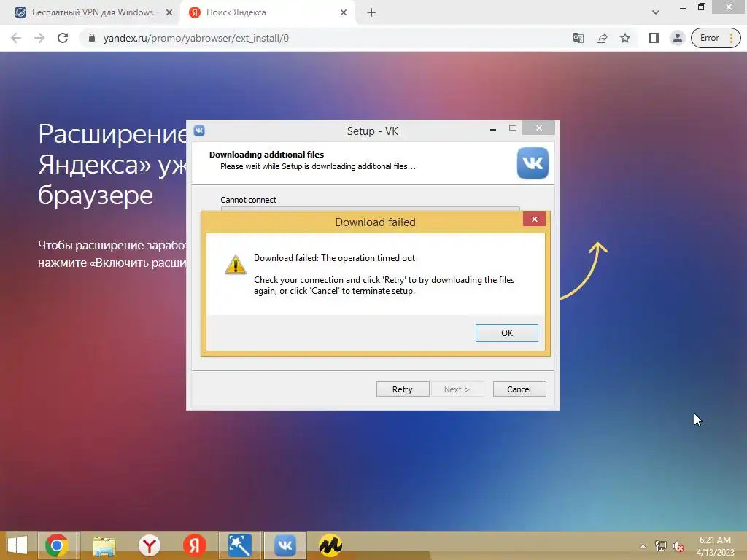Viewport: 747px width, 560px height.
Task: Click 'Download failed: The operation timed out' text
Action: [334, 258]
